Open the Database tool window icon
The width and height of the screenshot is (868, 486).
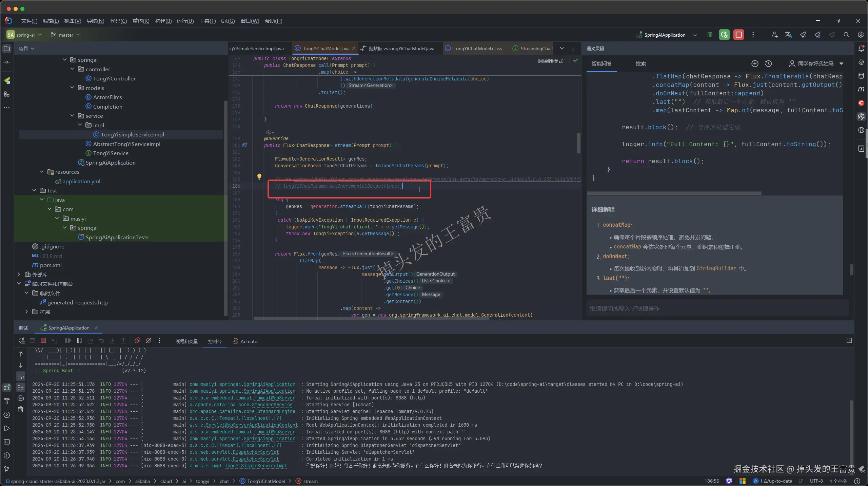click(861, 76)
